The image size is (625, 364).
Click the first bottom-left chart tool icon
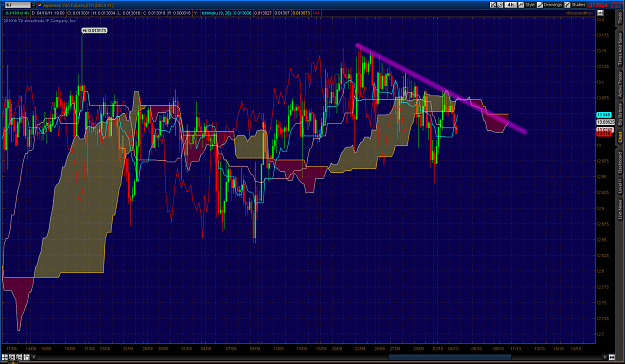pyautogui.click(x=5, y=357)
